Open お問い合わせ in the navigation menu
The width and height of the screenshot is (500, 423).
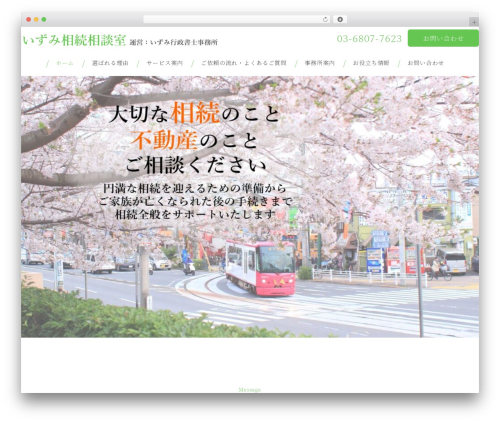point(426,63)
